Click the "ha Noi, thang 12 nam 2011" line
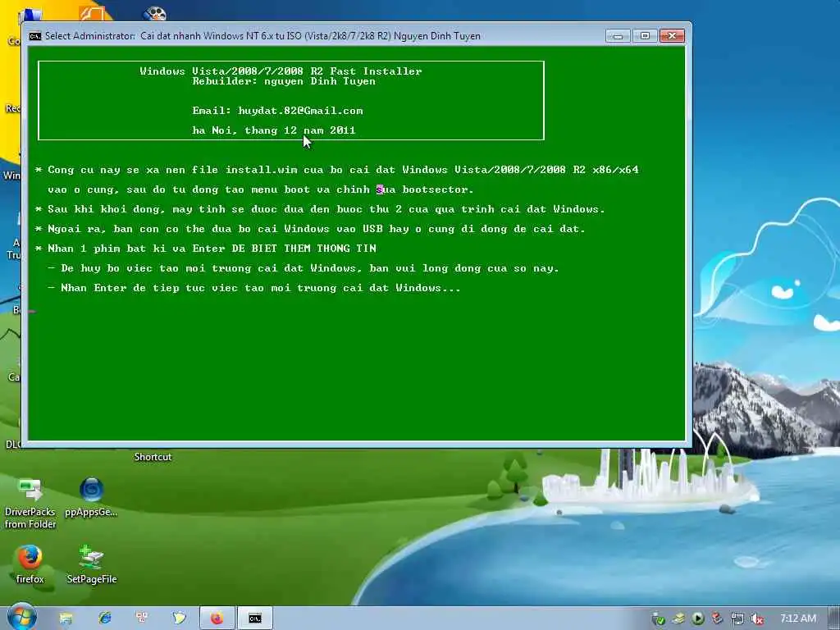This screenshot has height=630, width=840. pos(274,130)
